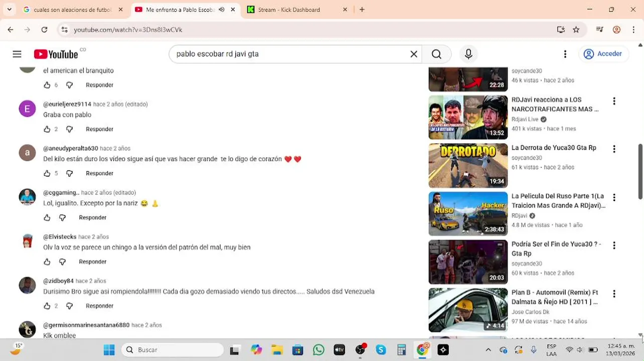Image resolution: width=644 pixels, height=361 pixels.
Task: Start voice search with the microphone
Action: 468,54
